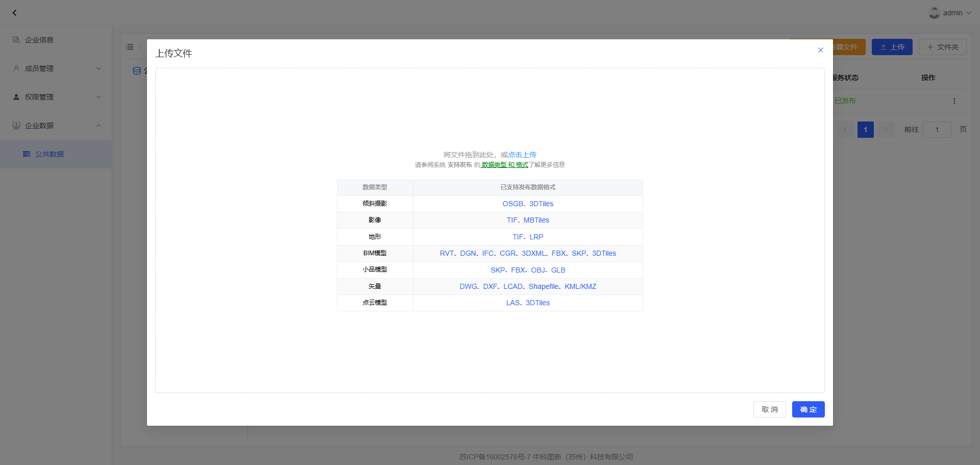This screenshot has width=980, height=465.
Task: Select the 公共数据 sidebar menu item
Action: pyautogui.click(x=50, y=154)
